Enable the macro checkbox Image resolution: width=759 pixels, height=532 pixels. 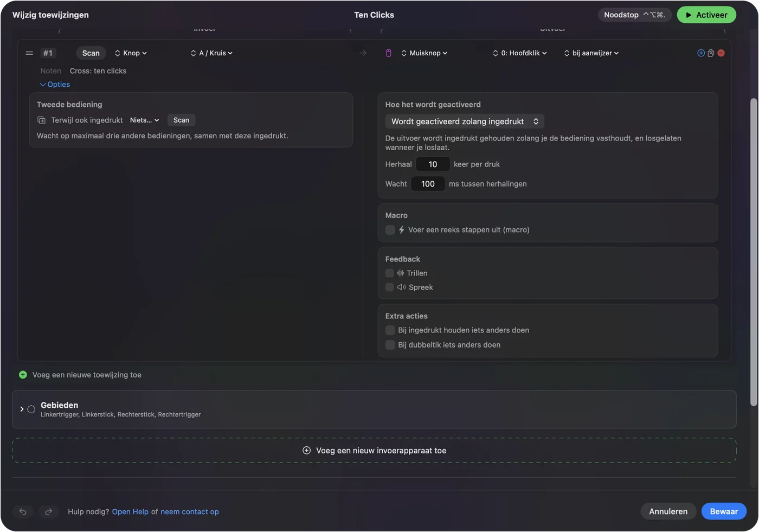[390, 230]
